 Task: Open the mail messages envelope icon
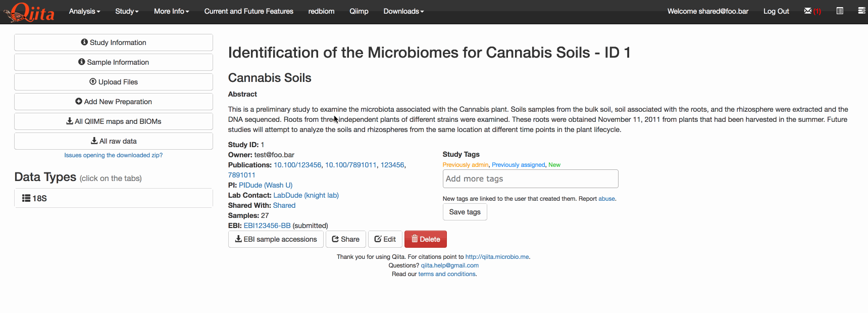[x=808, y=11]
